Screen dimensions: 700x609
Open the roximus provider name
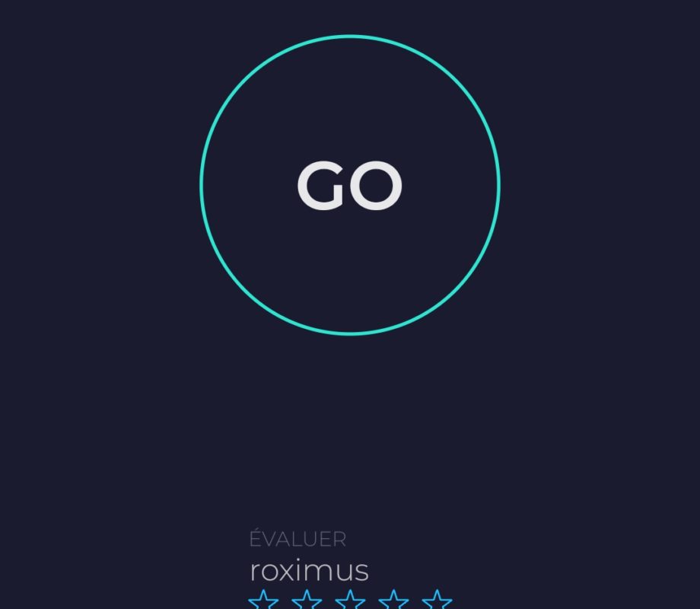point(309,571)
